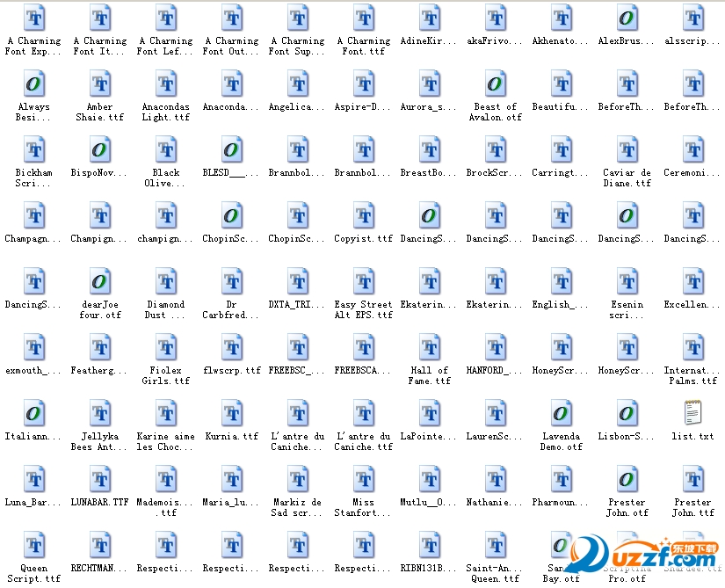Image resolution: width=725 pixels, height=588 pixels.
Task: Click the HANFORD_... file name
Action: [495, 371]
